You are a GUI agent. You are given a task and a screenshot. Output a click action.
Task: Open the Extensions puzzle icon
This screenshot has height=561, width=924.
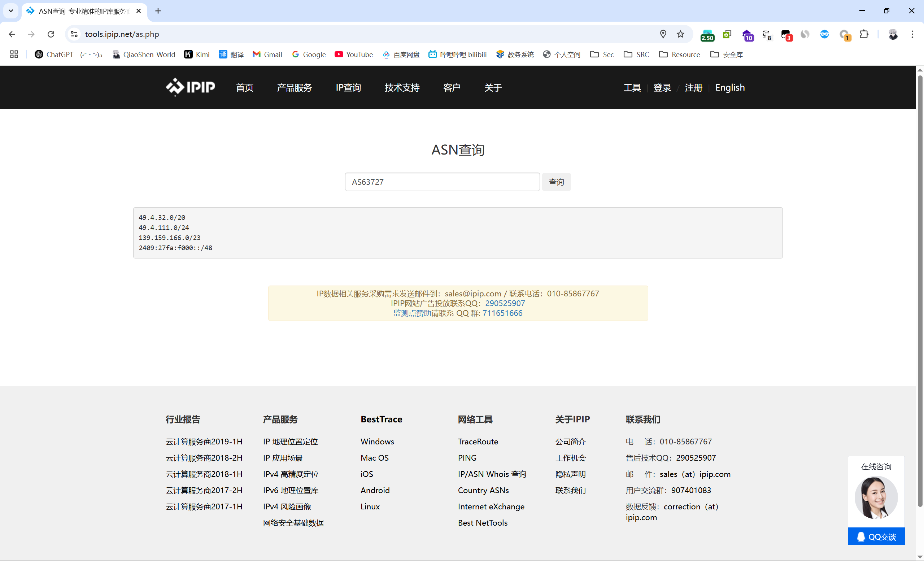864,34
